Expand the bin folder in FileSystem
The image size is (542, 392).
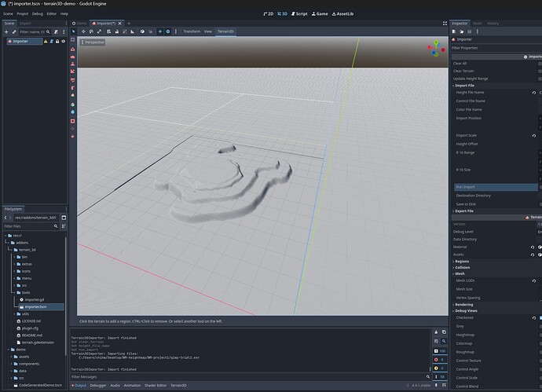pos(14,257)
